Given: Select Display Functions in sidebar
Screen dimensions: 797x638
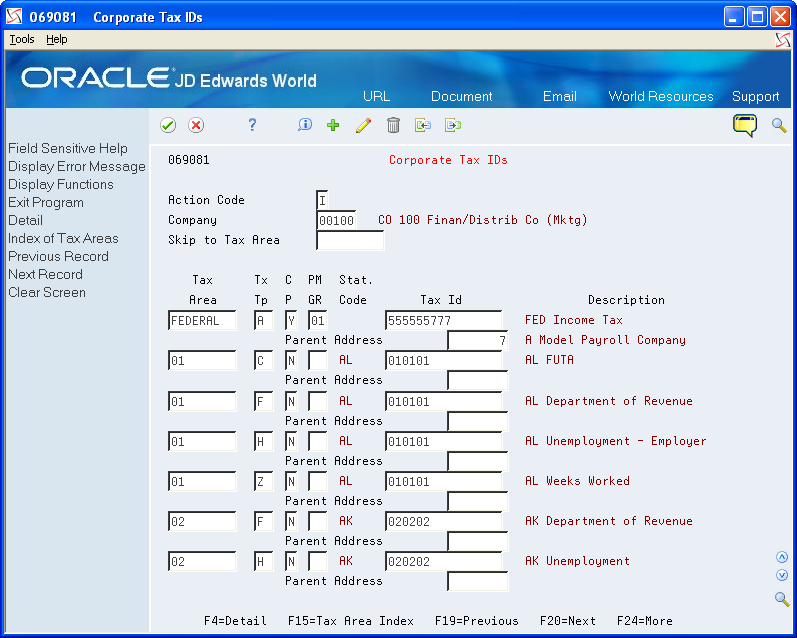Looking at the screenshot, I should (x=60, y=185).
